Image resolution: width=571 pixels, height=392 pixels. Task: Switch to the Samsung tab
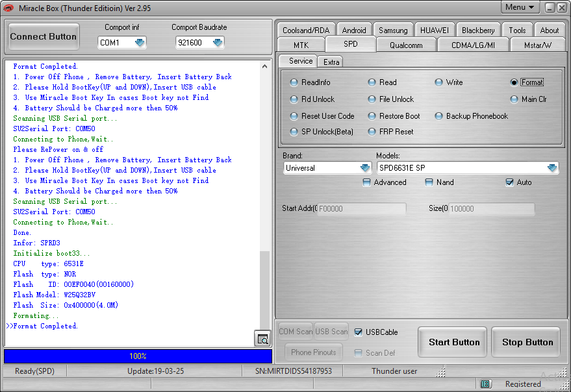pos(393,31)
